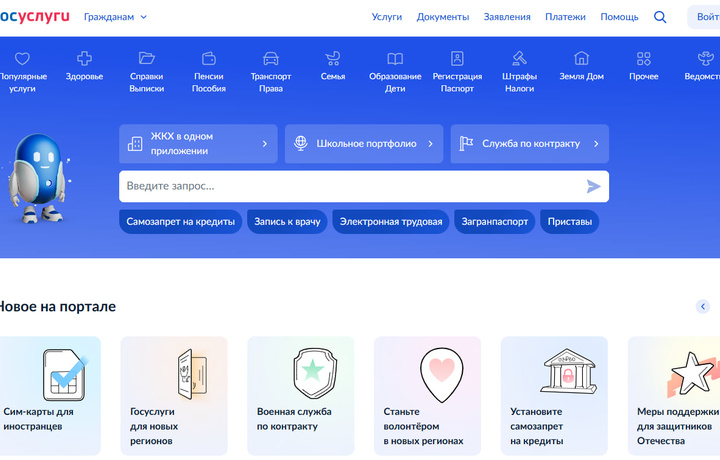Screen dimensions: 720x460
Task: Select the Загранпаспорт chip
Action: pyautogui.click(x=495, y=222)
